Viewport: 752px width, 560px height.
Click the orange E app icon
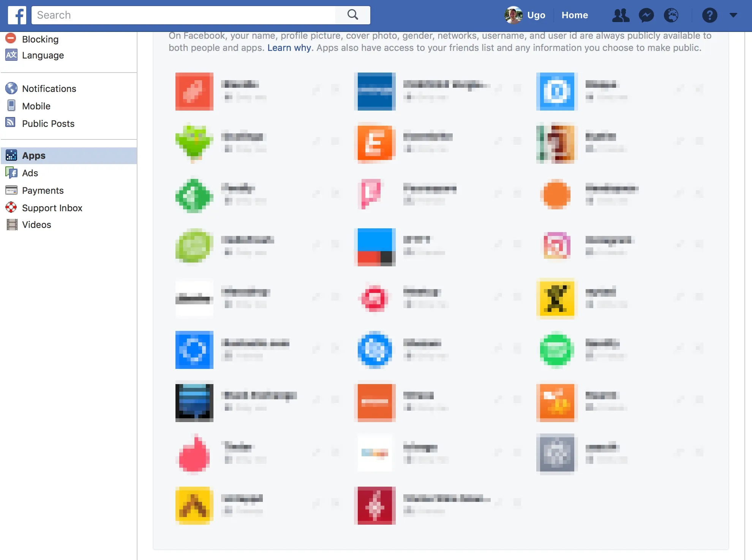click(x=375, y=144)
